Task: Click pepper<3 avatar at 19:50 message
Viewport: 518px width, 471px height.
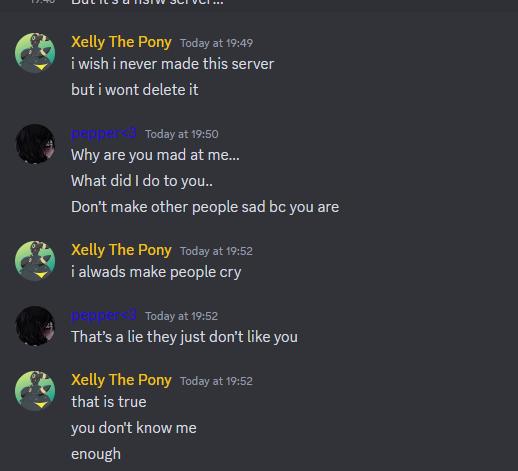Action: tap(35, 144)
